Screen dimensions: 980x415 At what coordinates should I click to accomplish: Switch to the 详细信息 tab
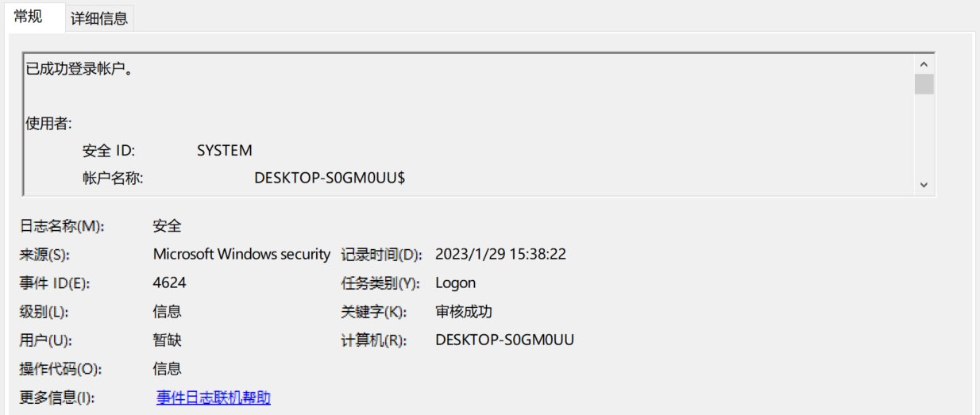[99, 18]
